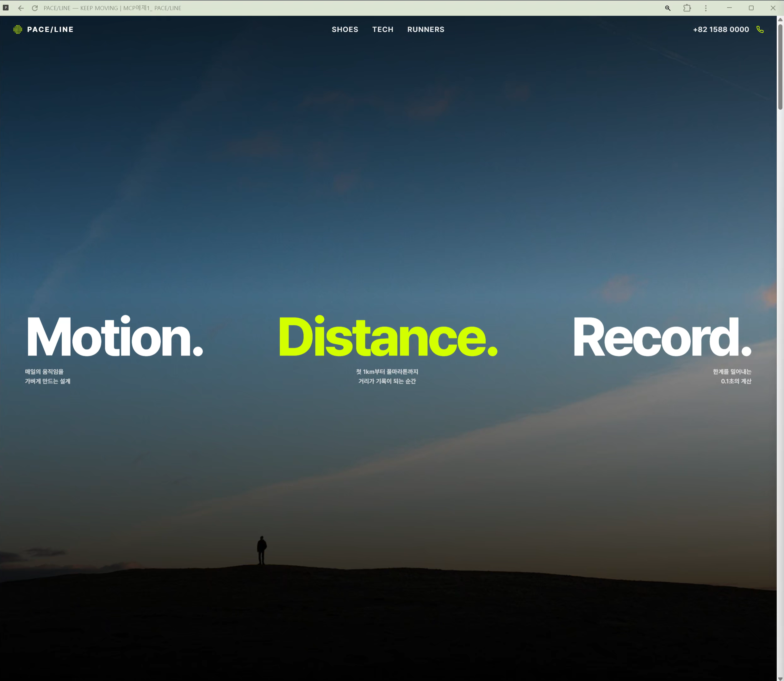This screenshot has height=681, width=784.
Task: Close the browser window
Action: (x=773, y=8)
